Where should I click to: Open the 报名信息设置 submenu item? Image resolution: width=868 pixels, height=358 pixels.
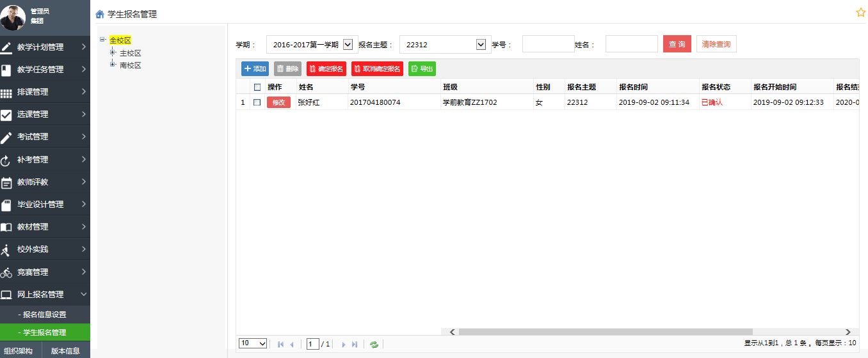(45, 315)
